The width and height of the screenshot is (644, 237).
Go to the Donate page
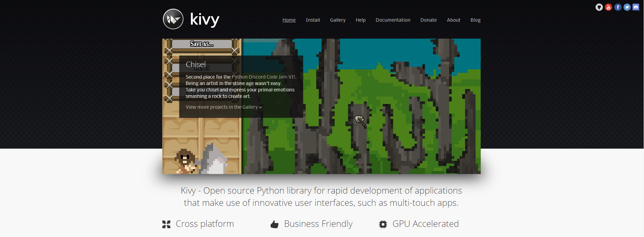pyautogui.click(x=429, y=20)
